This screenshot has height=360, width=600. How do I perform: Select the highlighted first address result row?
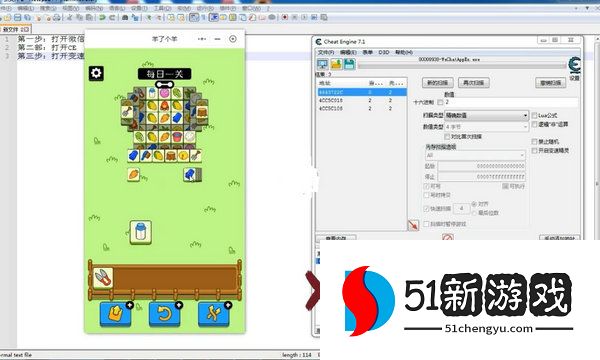click(362, 92)
